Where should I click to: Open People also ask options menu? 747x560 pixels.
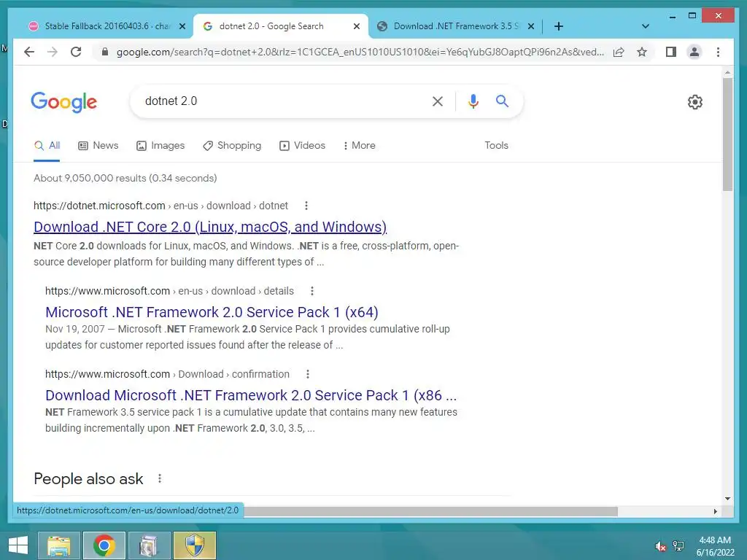point(160,478)
